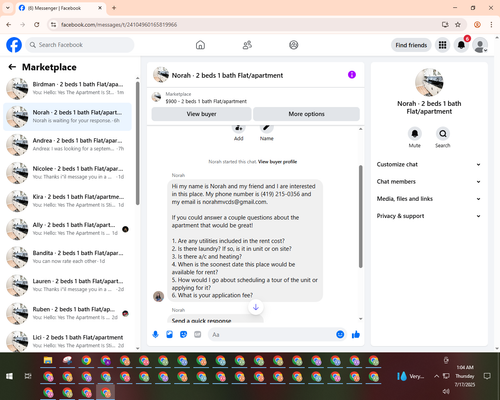Open the Facebook logo home link
Viewport: 500px width, 400px height.
14,45
